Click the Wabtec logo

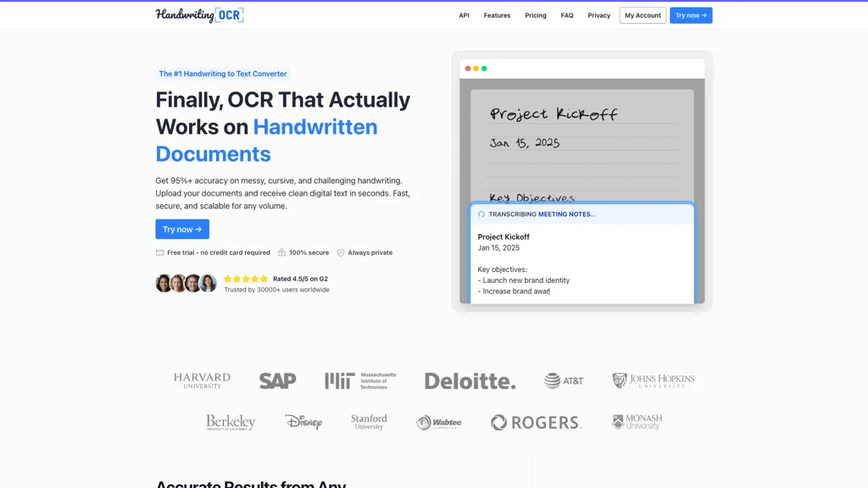point(439,422)
